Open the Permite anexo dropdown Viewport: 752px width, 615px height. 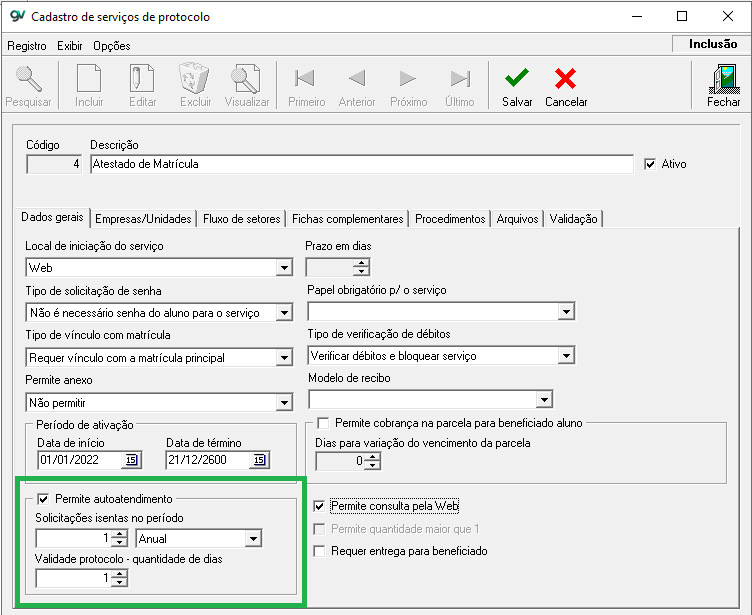tap(284, 402)
